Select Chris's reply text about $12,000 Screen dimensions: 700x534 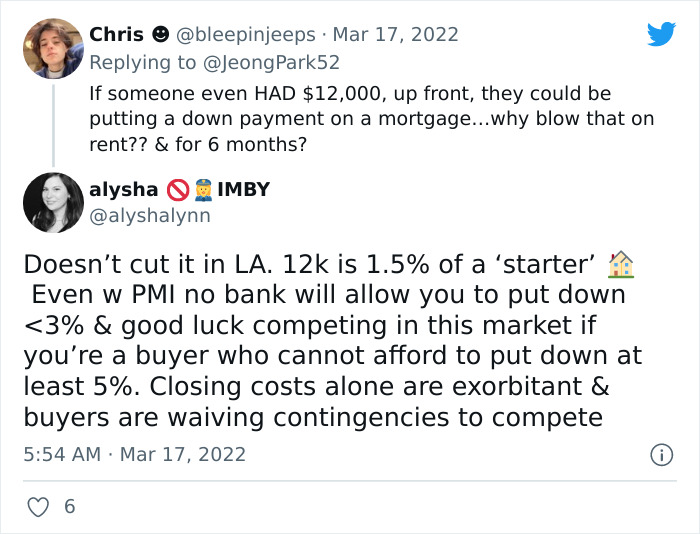pyautogui.click(x=370, y=120)
